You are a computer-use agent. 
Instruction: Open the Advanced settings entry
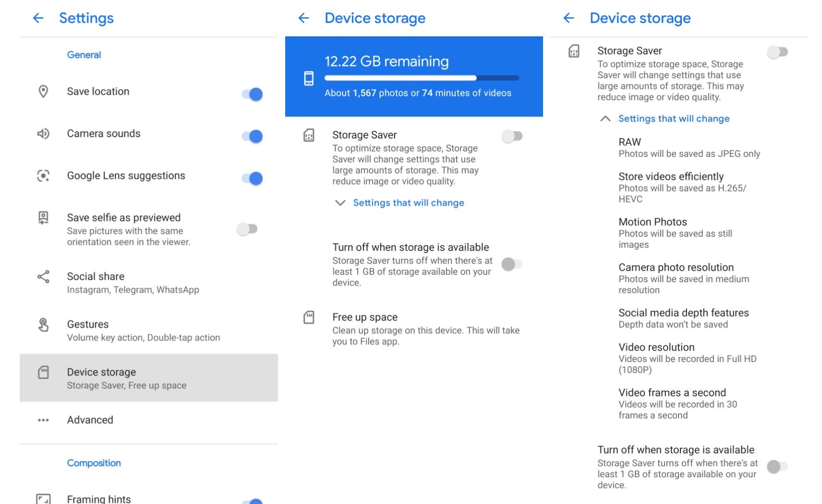pos(90,420)
